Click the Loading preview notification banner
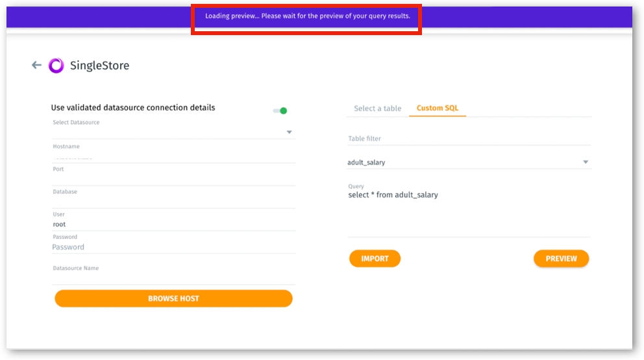644x360 pixels. tap(307, 16)
